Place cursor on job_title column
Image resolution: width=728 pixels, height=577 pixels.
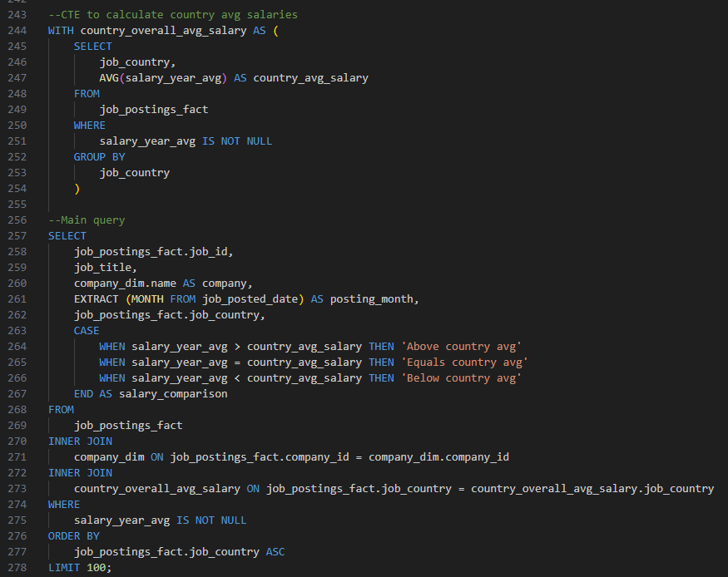102,268
